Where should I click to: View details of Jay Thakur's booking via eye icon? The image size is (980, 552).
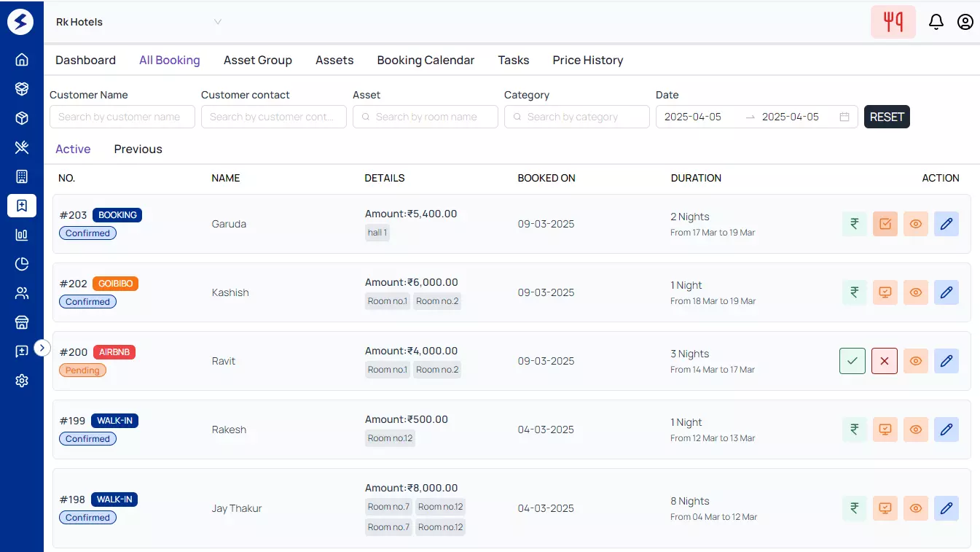tap(915, 508)
